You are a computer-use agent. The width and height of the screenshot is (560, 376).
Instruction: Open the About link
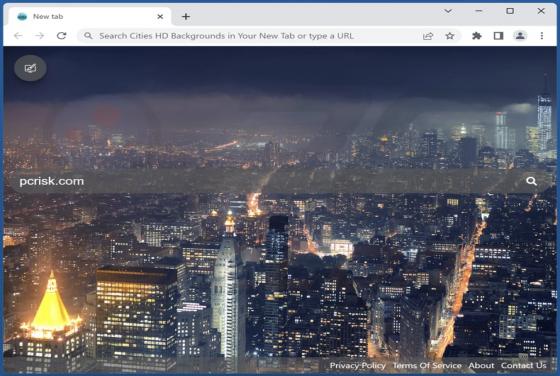click(481, 365)
